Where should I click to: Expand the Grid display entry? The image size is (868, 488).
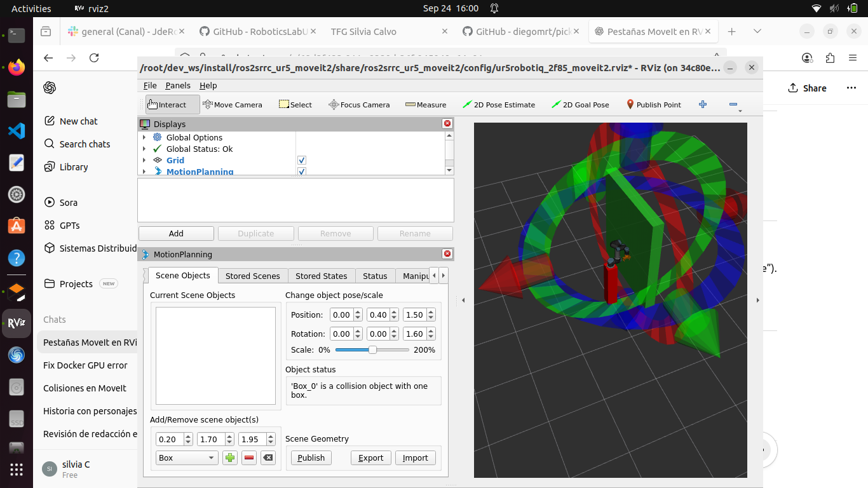coord(144,161)
